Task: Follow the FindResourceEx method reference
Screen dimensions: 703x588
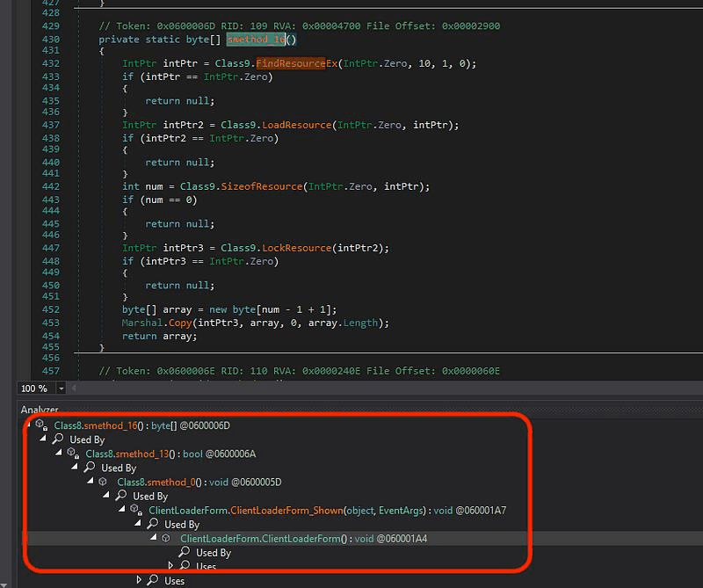Action: (x=296, y=63)
